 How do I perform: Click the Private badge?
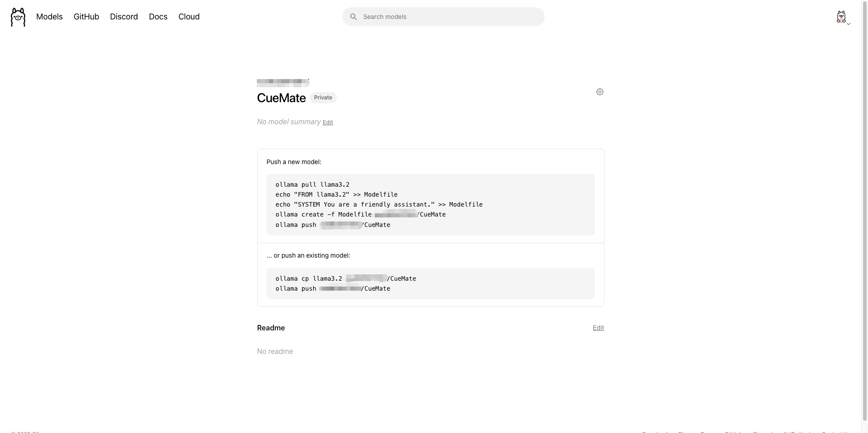(x=323, y=98)
